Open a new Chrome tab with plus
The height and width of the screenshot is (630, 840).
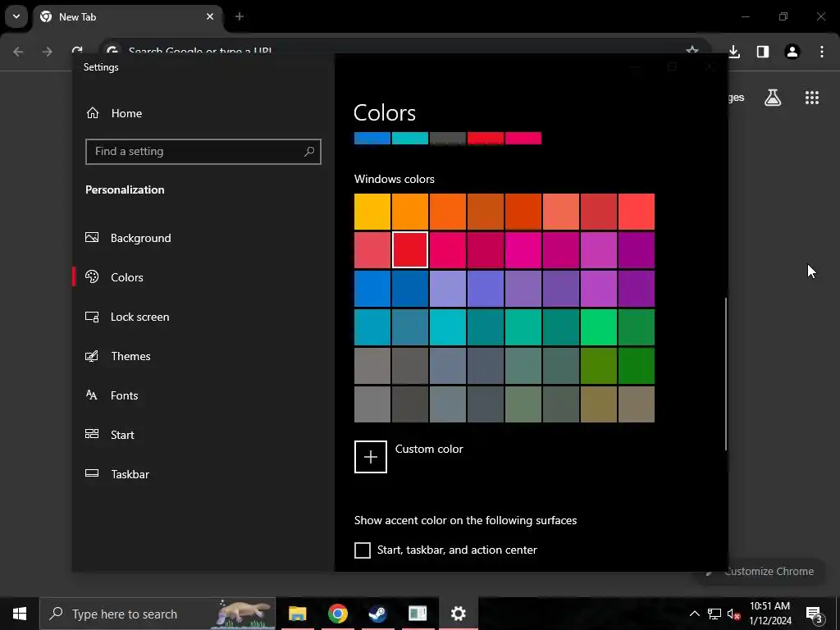(240, 16)
